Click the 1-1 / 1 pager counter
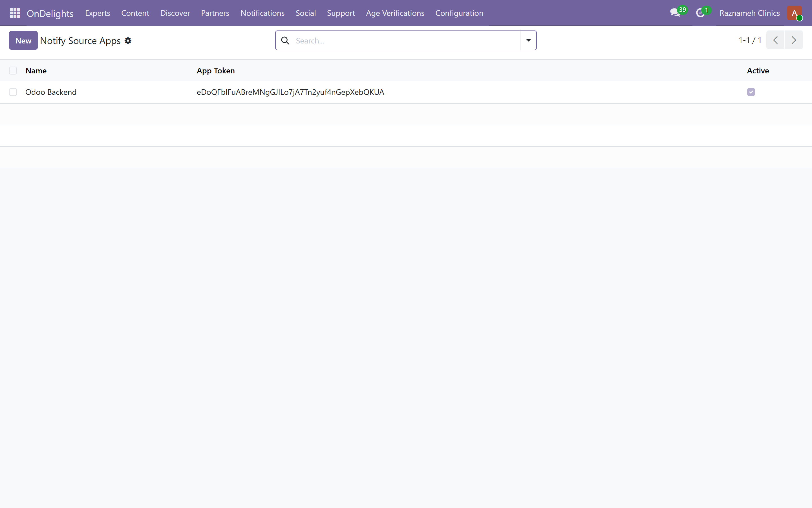This screenshot has height=508, width=812. [750, 40]
